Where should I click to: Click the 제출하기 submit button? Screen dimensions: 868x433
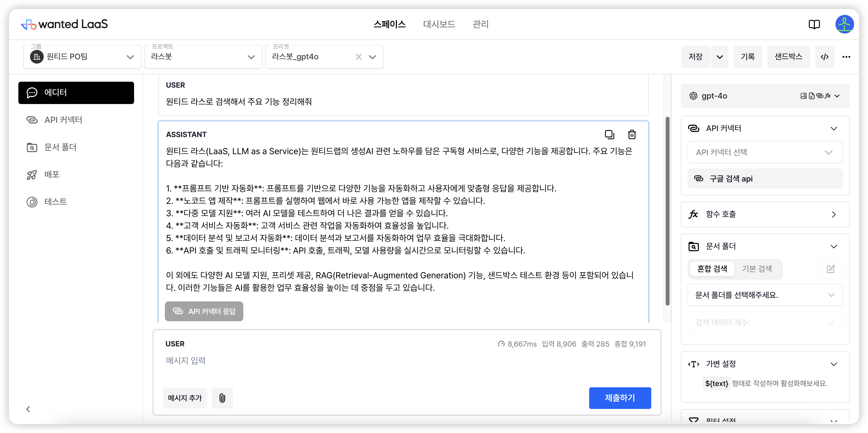point(620,398)
